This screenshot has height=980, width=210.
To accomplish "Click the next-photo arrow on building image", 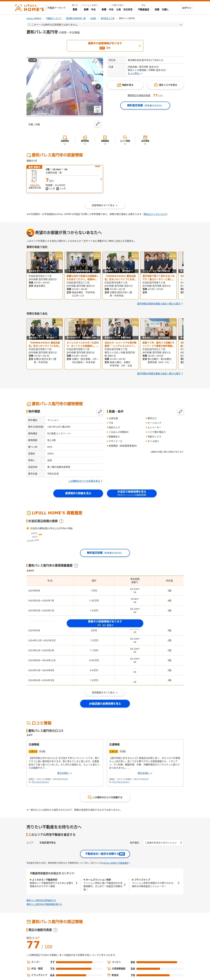I will tap(98, 87).
